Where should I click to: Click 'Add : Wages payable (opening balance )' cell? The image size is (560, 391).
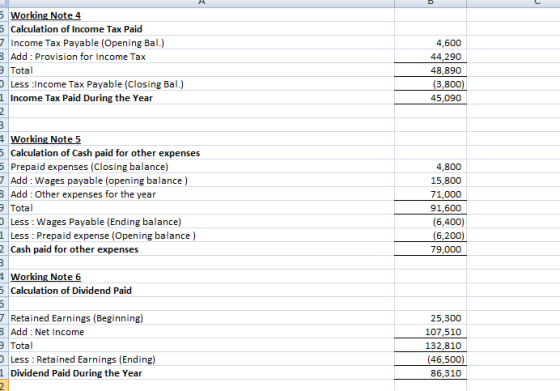[201, 181]
